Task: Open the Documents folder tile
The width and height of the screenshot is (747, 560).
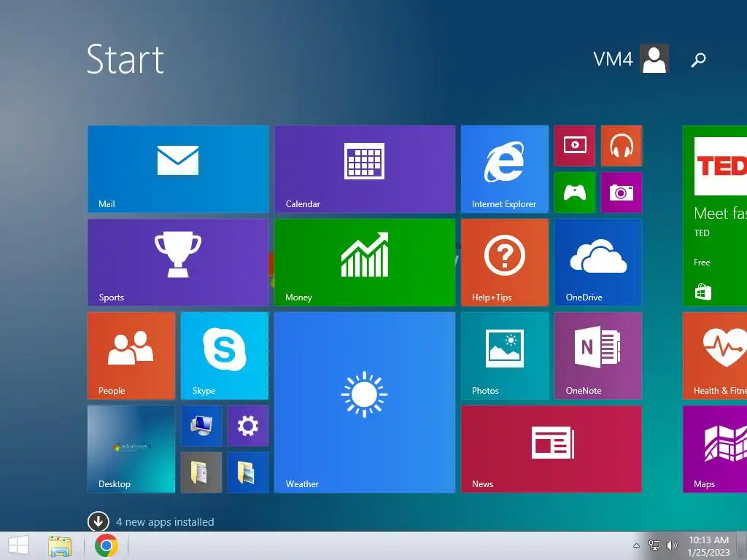Action: (201, 472)
